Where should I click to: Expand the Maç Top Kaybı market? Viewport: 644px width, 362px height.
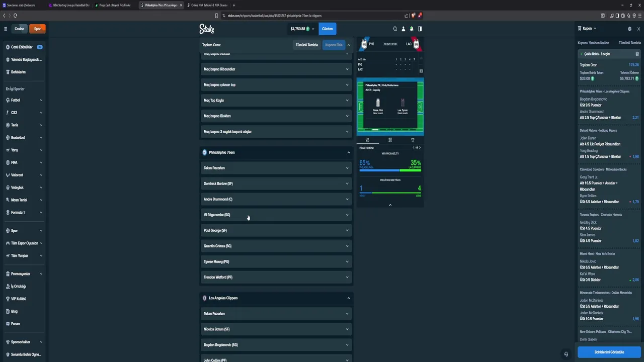[x=276, y=100]
